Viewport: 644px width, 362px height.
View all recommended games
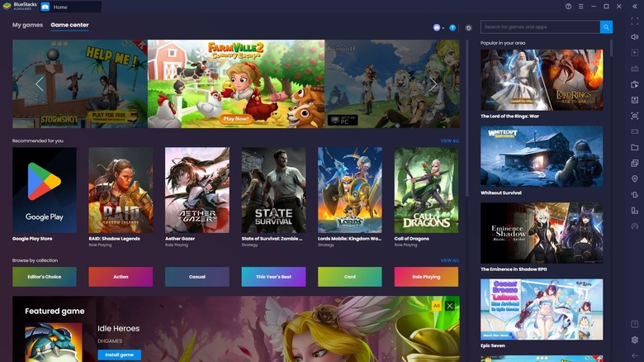(x=450, y=141)
